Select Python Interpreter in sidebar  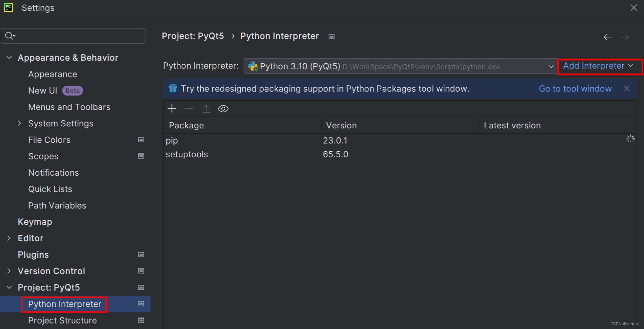click(x=65, y=304)
